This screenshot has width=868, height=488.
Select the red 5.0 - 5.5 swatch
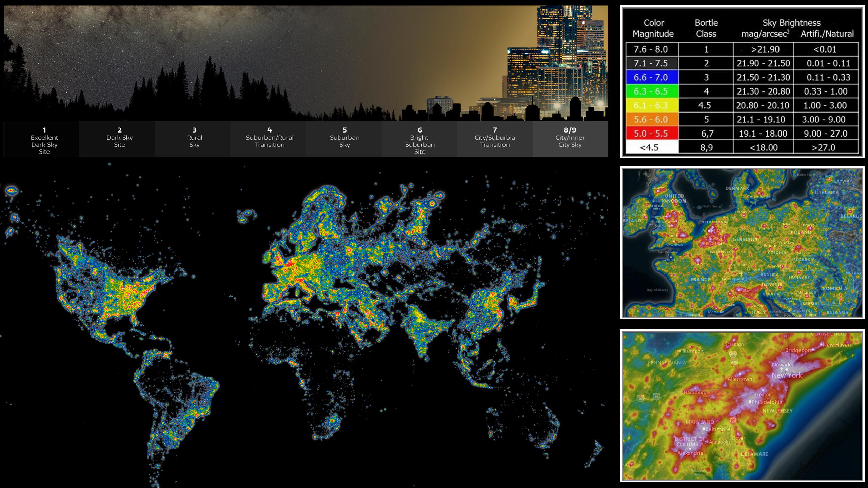pos(652,134)
